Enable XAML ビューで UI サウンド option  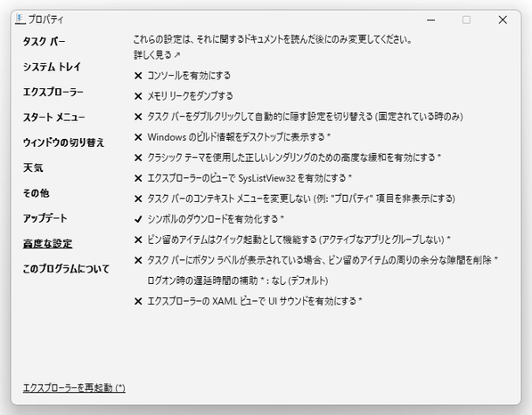(x=248, y=301)
